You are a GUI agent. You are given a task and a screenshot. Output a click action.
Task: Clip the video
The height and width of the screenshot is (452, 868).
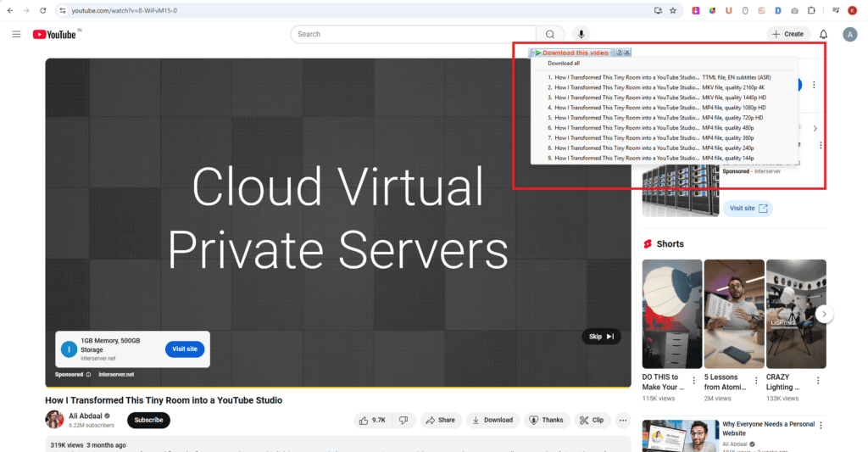tap(592, 421)
